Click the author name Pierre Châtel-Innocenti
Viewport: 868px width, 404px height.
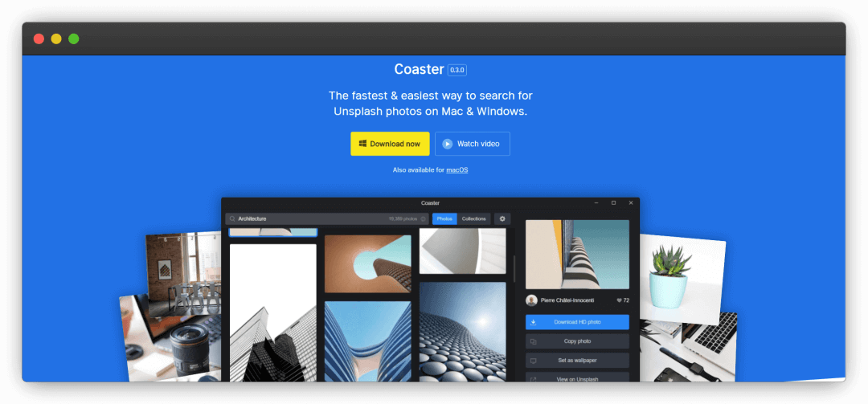[x=567, y=300]
